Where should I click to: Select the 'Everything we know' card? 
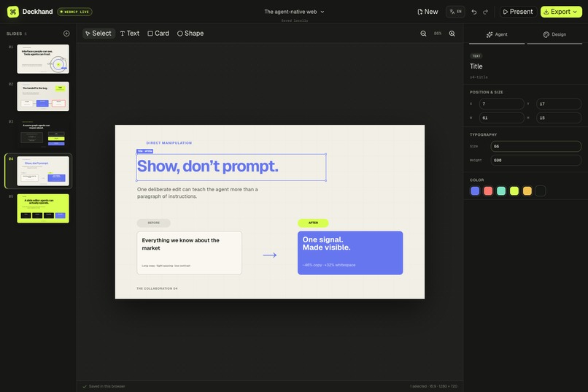[190, 253]
